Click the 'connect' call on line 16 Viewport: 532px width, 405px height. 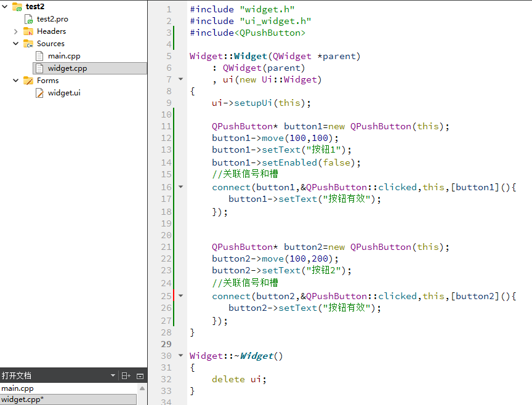tap(231, 187)
